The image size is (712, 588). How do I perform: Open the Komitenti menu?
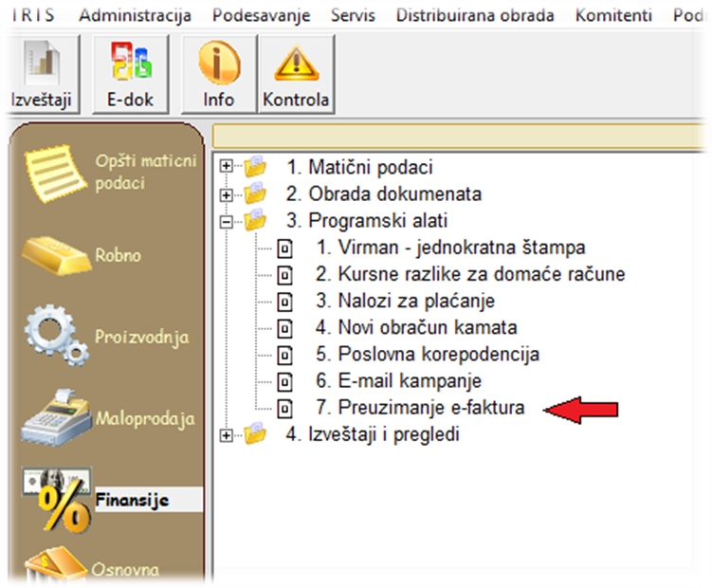point(614,15)
